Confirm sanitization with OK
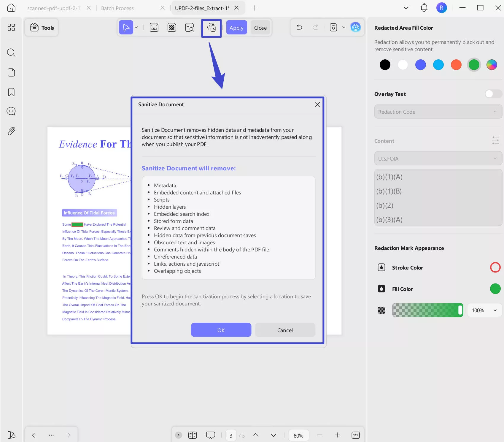The image size is (504, 442). point(221,330)
